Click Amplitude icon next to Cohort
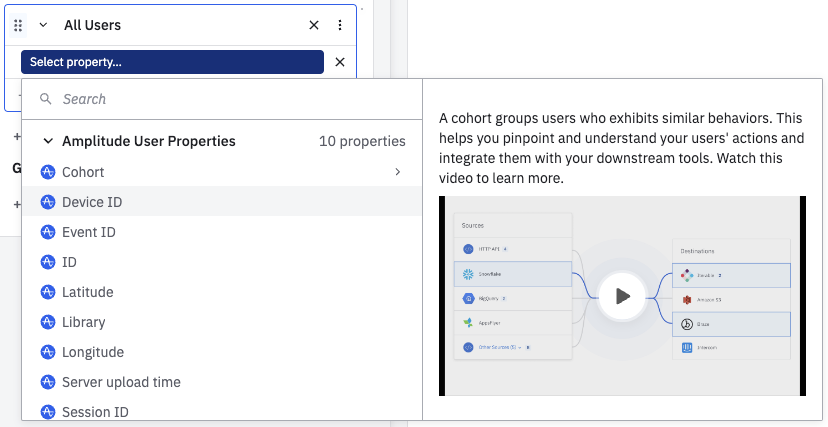The image size is (828, 427). pos(48,172)
